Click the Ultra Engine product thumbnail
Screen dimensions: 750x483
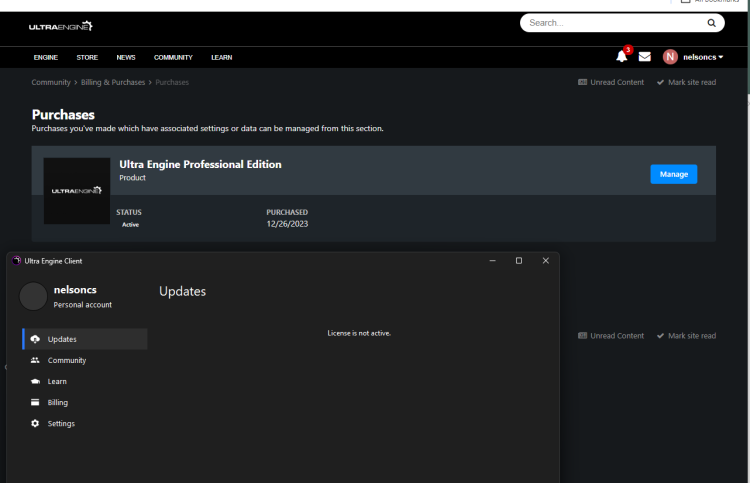77,190
